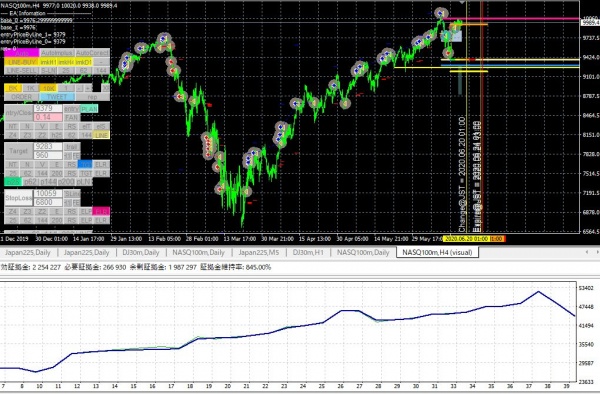Click the pink ELR button in StopLoss rows

[101, 211]
